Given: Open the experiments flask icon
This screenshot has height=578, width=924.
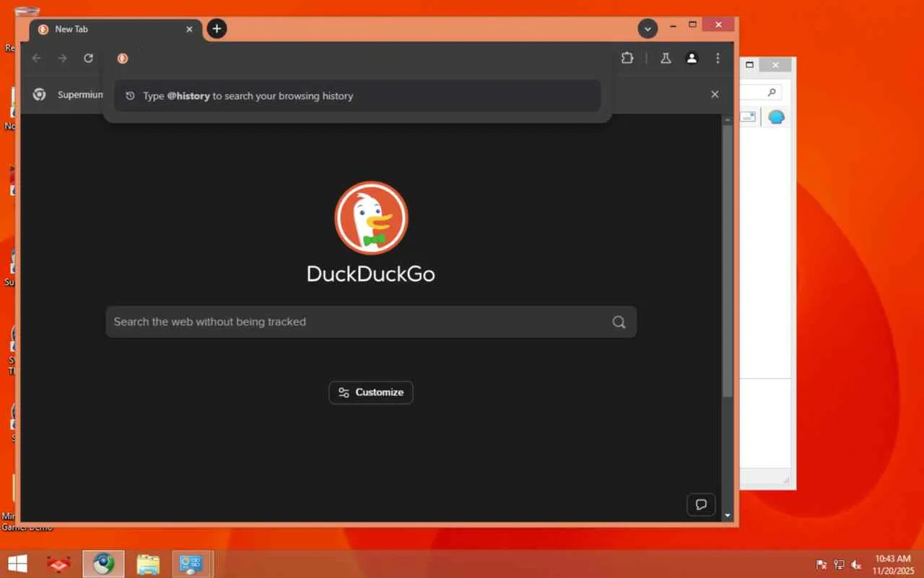Looking at the screenshot, I should point(666,59).
